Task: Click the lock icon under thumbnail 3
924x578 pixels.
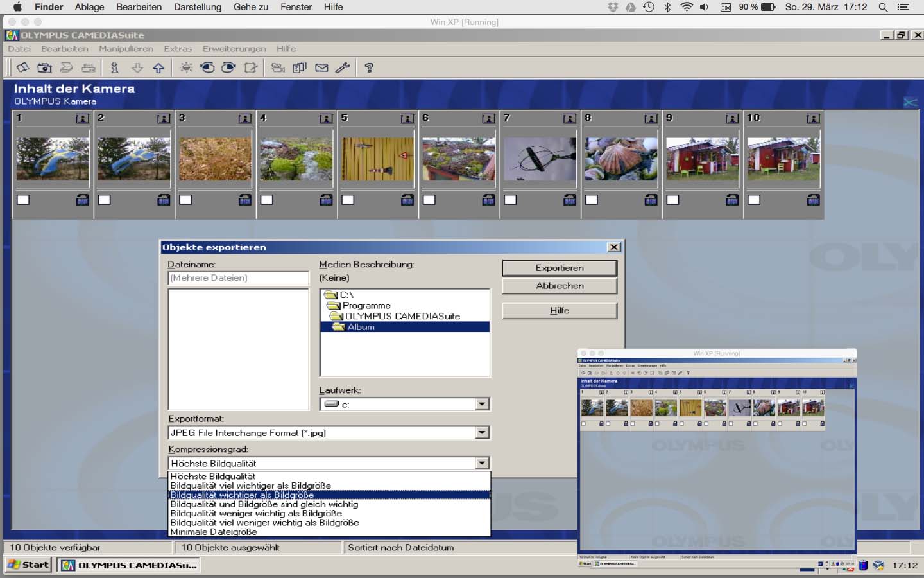Action: coord(244,200)
